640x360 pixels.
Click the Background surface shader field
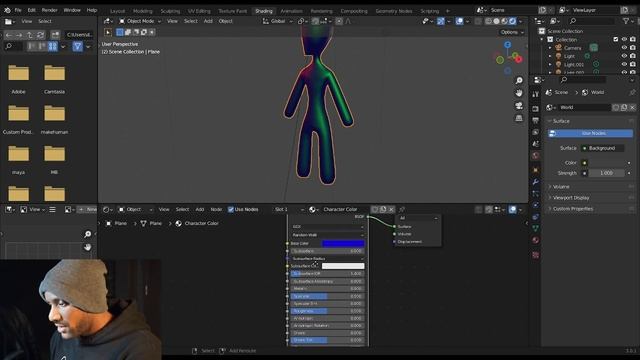tap(602, 148)
